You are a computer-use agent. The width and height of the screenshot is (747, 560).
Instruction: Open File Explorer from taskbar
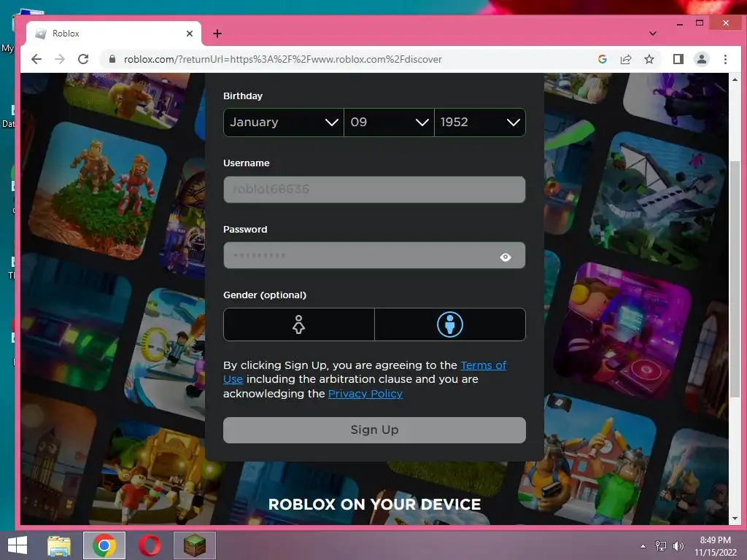click(x=59, y=545)
